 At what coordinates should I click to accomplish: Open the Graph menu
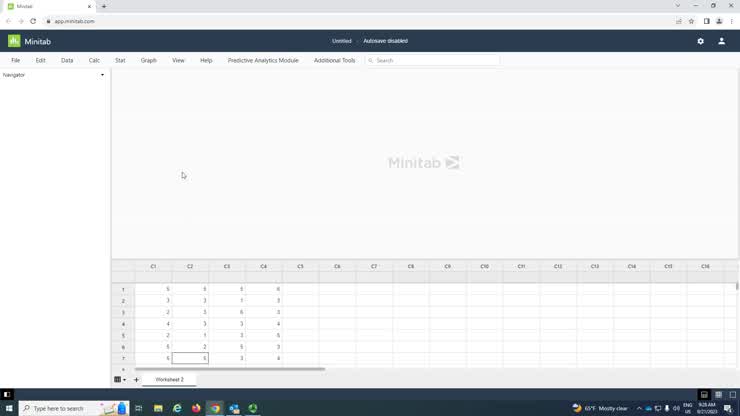148,60
